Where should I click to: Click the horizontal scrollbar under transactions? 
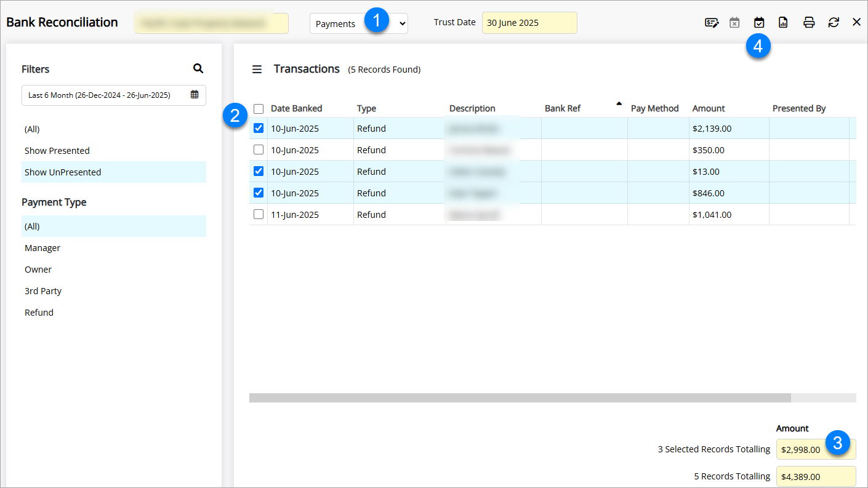point(520,398)
